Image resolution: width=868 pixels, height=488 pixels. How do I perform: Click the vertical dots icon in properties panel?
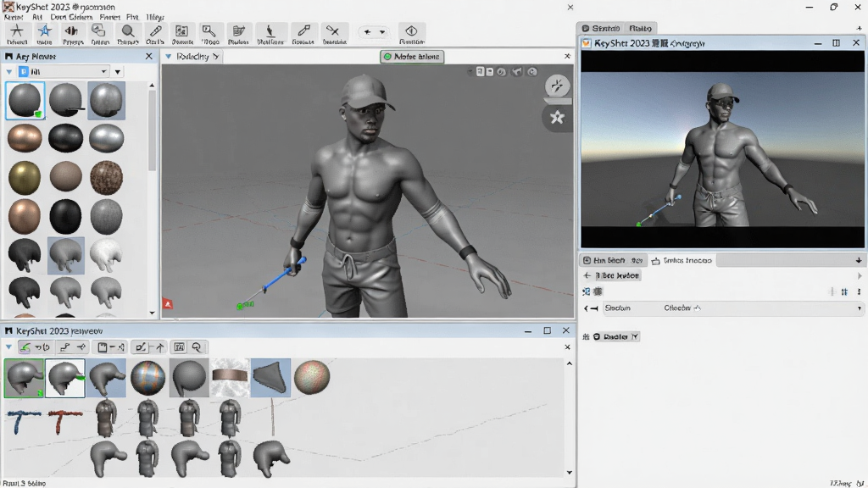859,291
